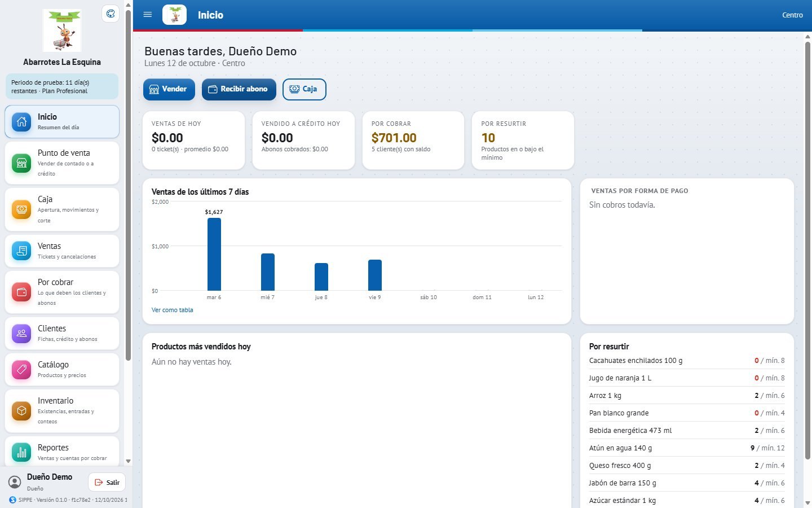Click the Vender button
Image resolution: width=812 pixels, height=508 pixels.
169,89
